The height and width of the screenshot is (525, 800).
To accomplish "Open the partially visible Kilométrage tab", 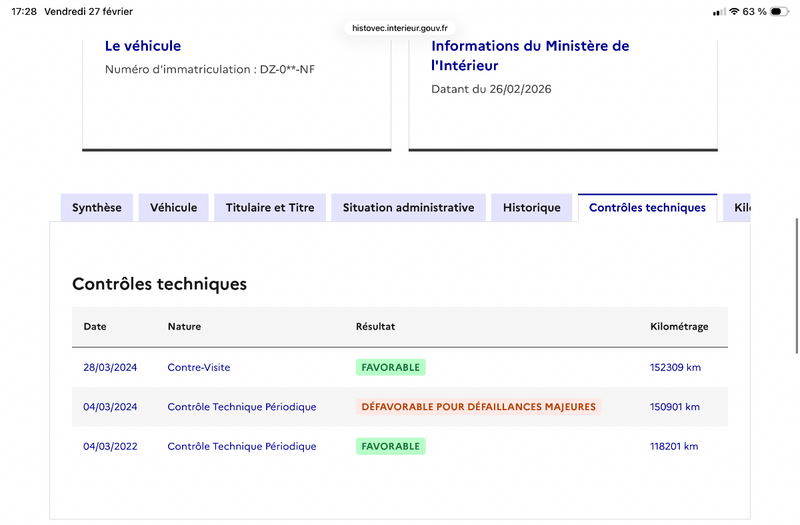I will pyautogui.click(x=740, y=208).
